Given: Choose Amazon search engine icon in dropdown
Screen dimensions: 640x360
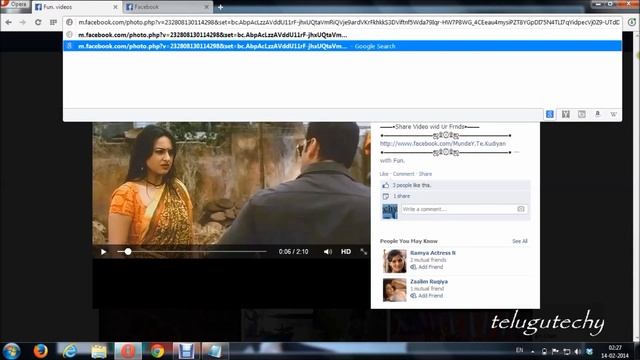Looking at the screenshot, I should 598,114.
